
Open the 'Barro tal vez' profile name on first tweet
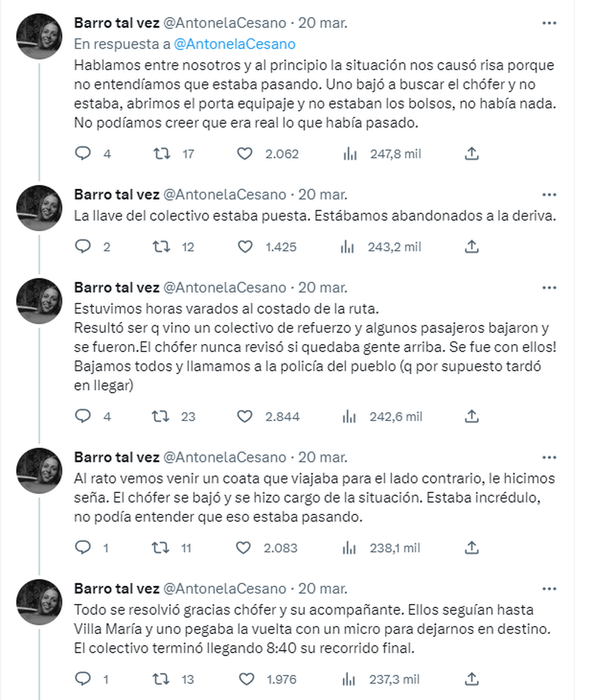click(117, 23)
